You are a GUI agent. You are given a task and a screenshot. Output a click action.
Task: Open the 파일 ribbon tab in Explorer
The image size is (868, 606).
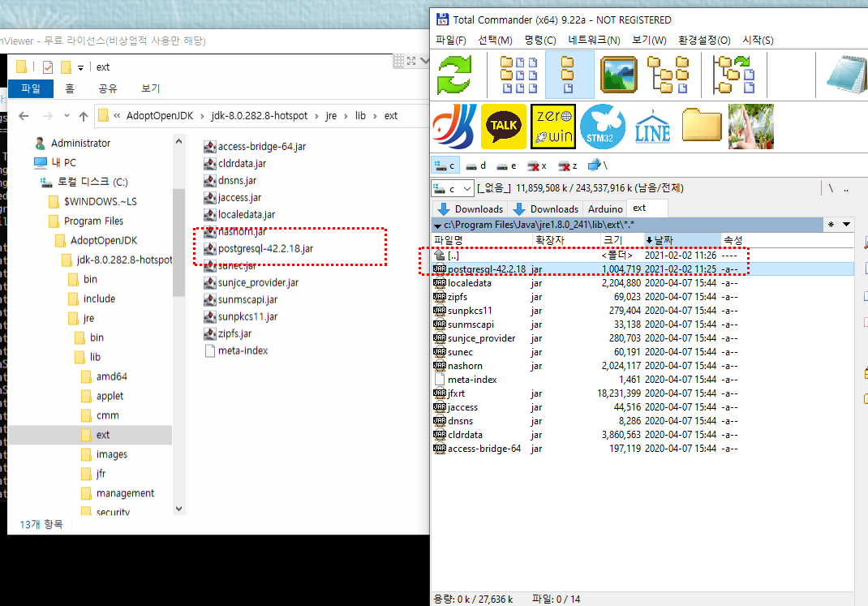pyautogui.click(x=31, y=88)
